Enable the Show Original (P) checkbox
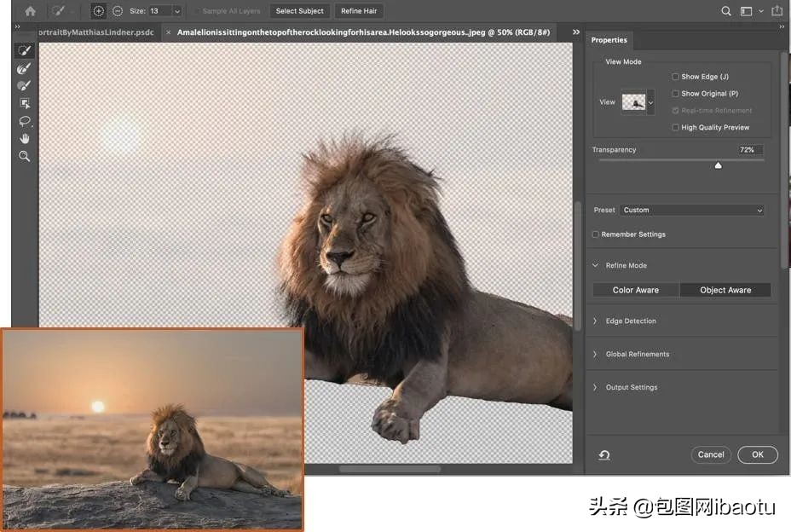 point(675,93)
